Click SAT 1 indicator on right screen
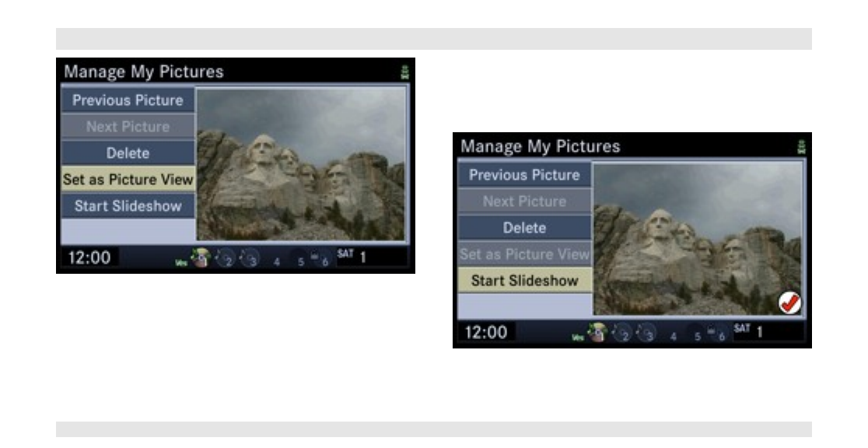This screenshot has width=868, height=448. click(748, 331)
